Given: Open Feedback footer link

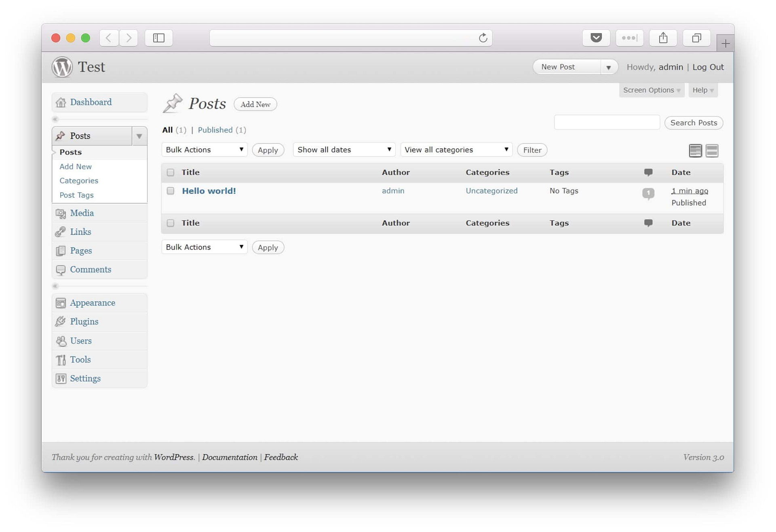Looking at the screenshot, I should coord(281,458).
